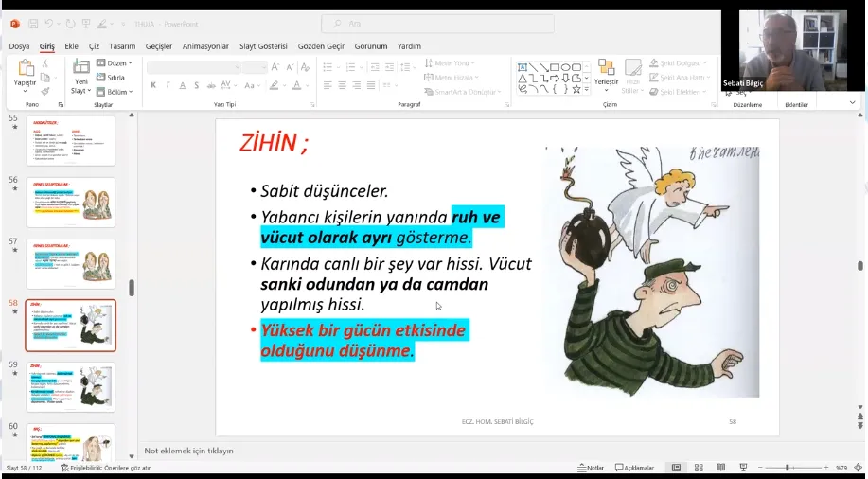Expand the shapes gallery more arrow

(587, 91)
